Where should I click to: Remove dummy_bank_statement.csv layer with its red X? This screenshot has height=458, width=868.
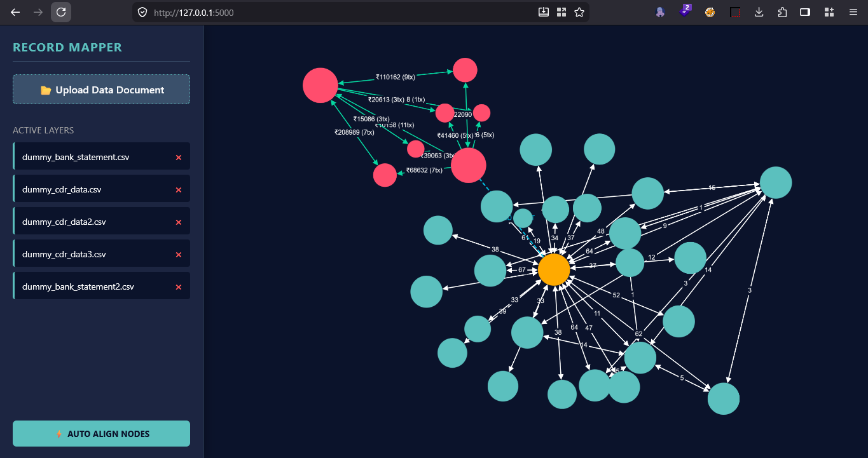point(179,157)
